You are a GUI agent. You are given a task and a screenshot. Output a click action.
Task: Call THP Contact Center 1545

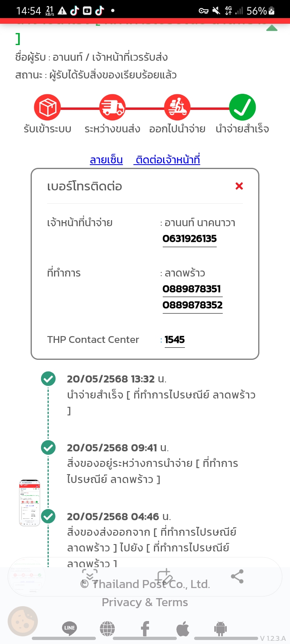(x=175, y=340)
